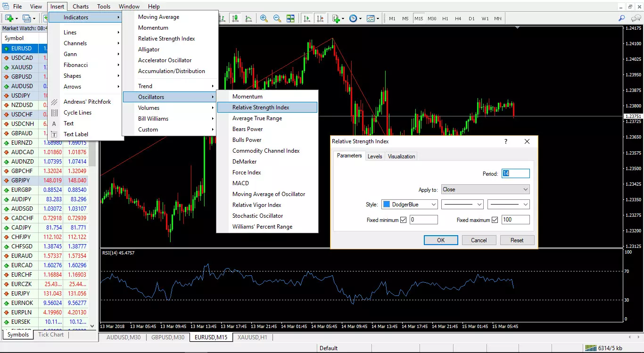
Task: Select the M5 timeframe button
Action: pyautogui.click(x=405, y=18)
